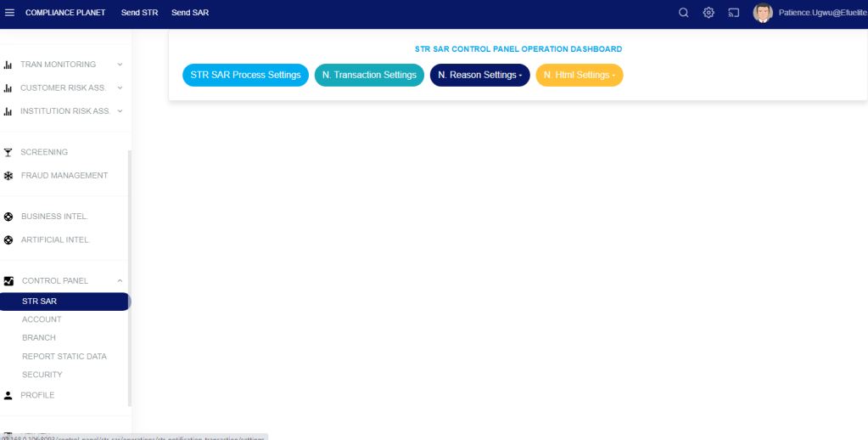Image resolution: width=868 pixels, height=440 pixels.
Task: Open the search magnifier icon
Action: tap(684, 13)
